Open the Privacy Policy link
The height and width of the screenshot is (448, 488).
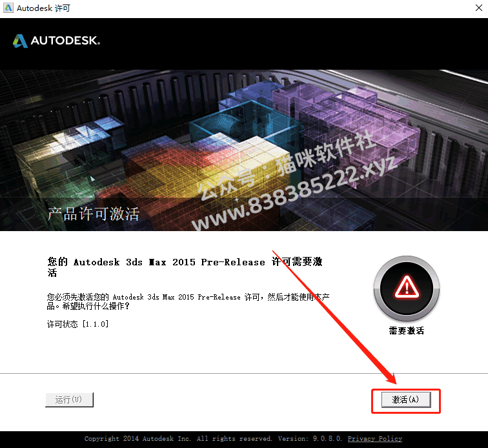pos(374,439)
